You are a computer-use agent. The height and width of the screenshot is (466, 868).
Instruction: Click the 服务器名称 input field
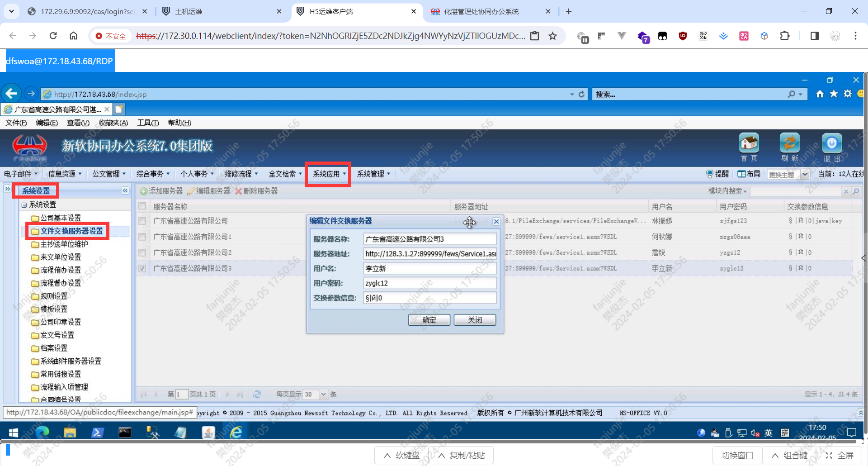coord(430,239)
